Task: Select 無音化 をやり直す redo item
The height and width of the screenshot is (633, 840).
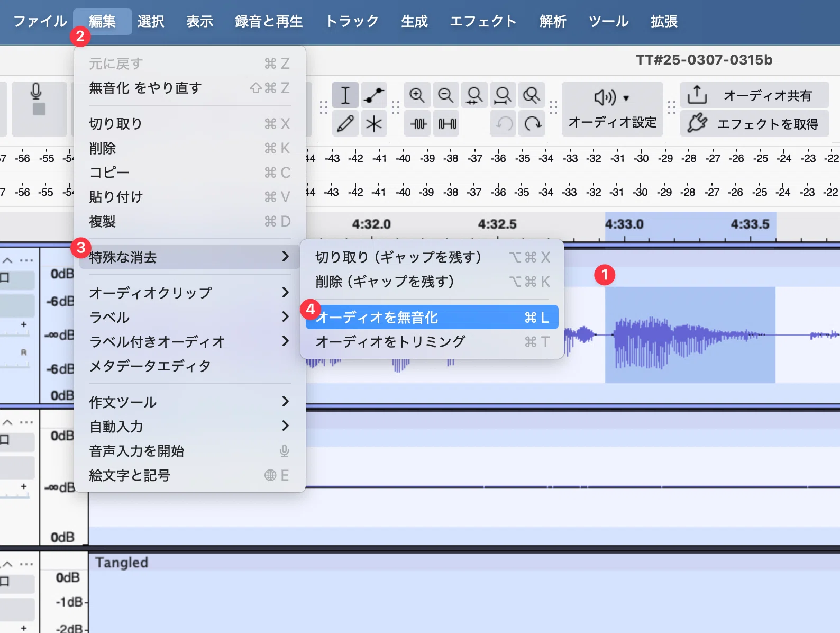Action: click(189, 88)
